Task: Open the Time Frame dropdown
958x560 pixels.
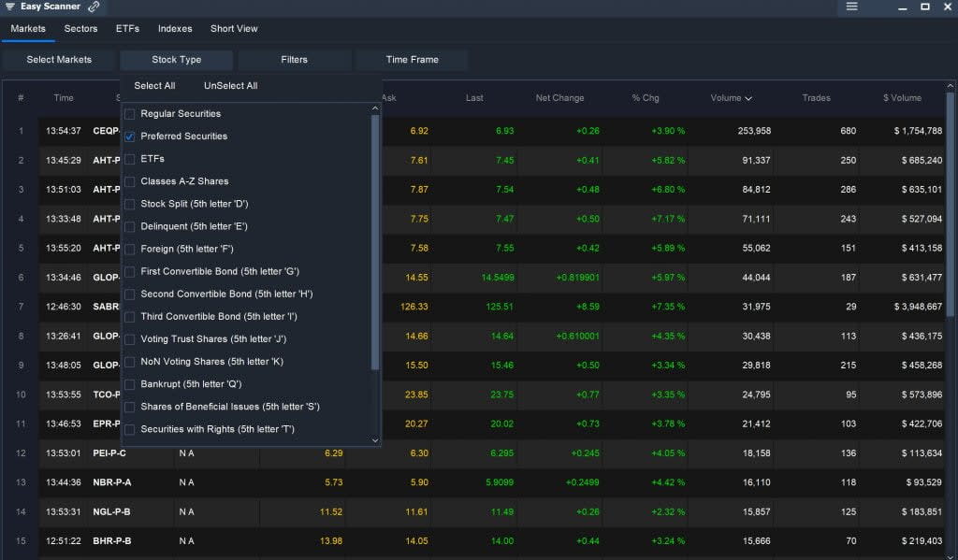Action: pyautogui.click(x=412, y=59)
